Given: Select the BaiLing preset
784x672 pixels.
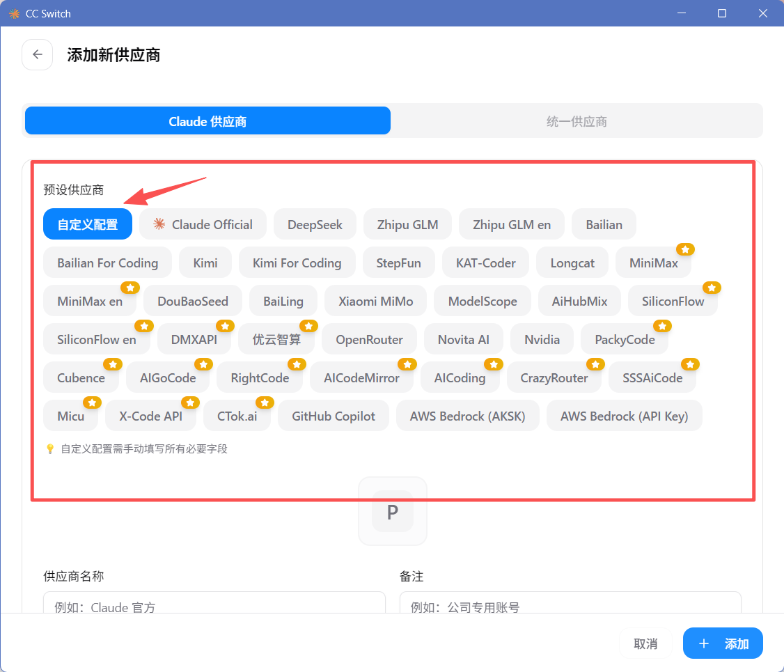Looking at the screenshot, I should (x=283, y=301).
